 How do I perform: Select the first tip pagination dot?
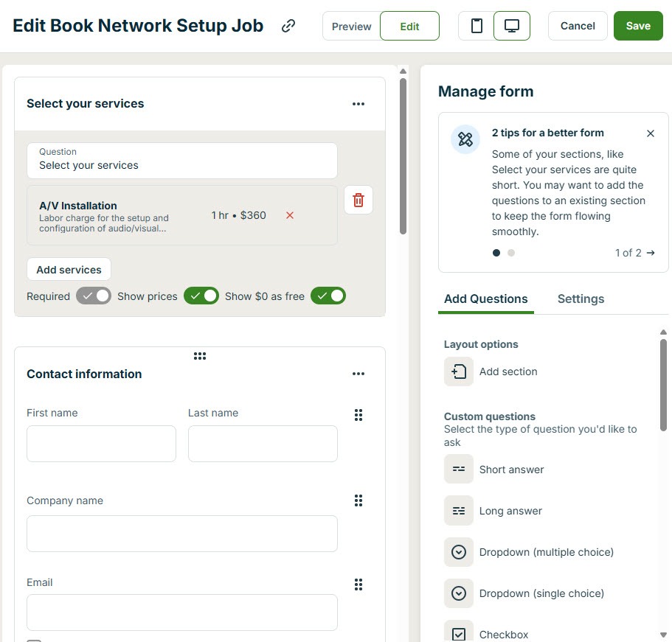coord(496,253)
